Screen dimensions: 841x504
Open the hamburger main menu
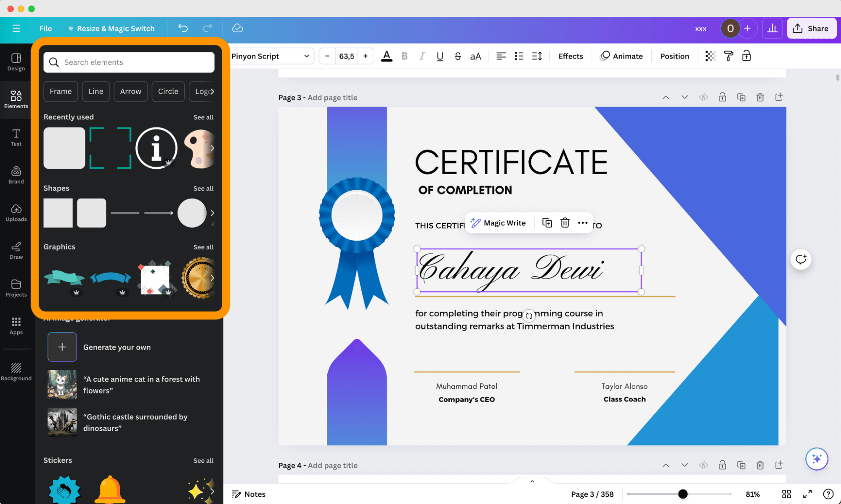coord(16,28)
